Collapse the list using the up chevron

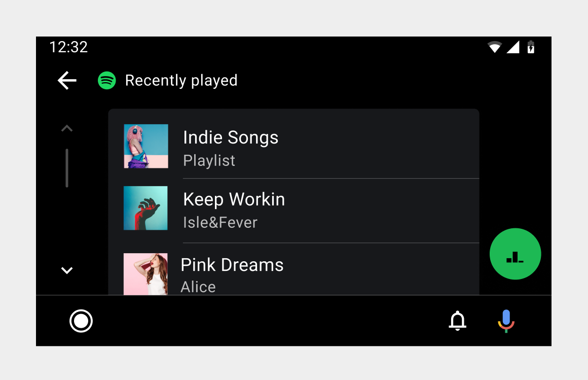pyautogui.click(x=66, y=128)
